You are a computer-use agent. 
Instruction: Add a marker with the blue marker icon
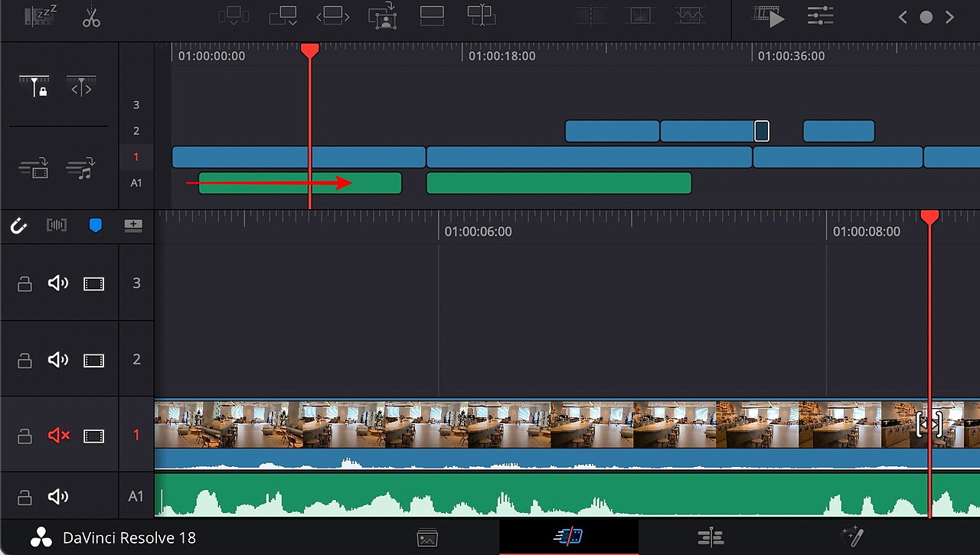[x=96, y=226]
